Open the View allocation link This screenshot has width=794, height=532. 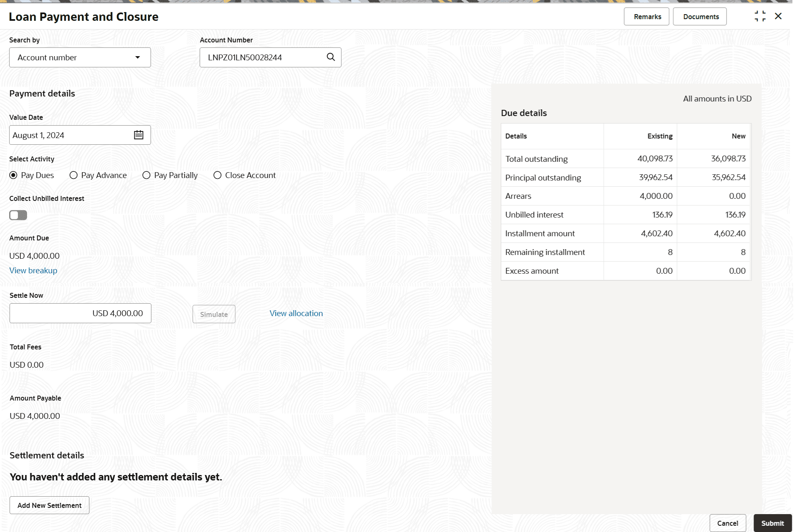pyautogui.click(x=296, y=313)
